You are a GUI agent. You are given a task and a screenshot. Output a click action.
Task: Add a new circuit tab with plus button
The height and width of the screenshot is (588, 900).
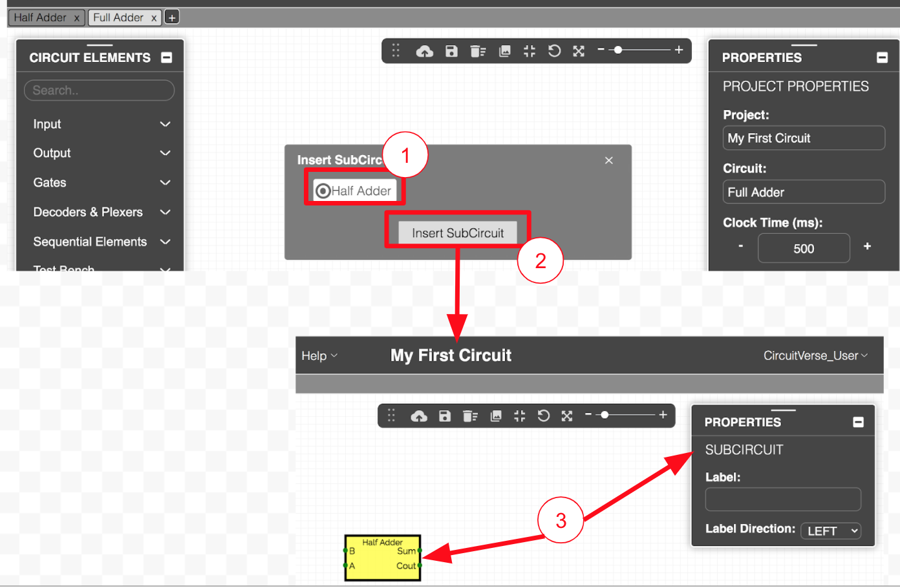click(172, 17)
